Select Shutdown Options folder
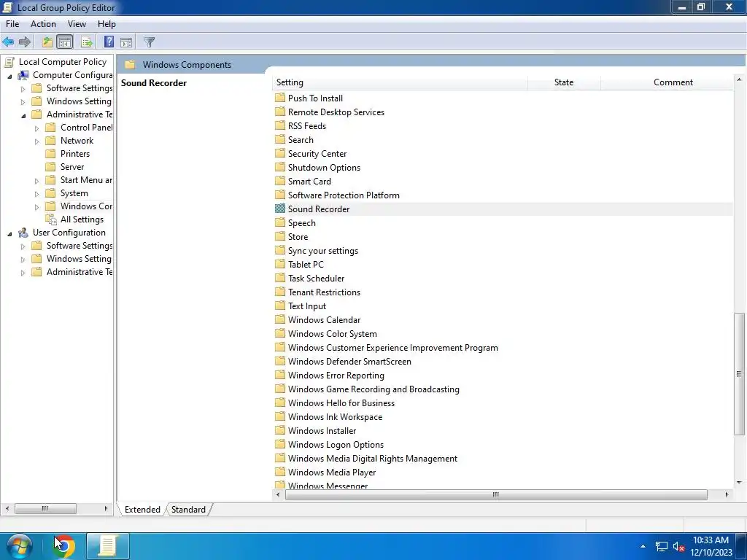747x560 pixels. pos(324,167)
